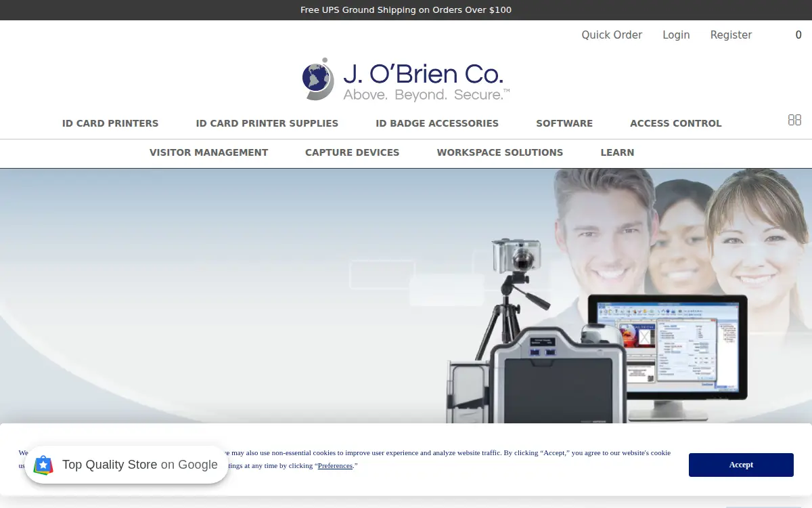This screenshot has height=508, width=812.
Task: Open the ID Card Printers menu
Action: 110,123
